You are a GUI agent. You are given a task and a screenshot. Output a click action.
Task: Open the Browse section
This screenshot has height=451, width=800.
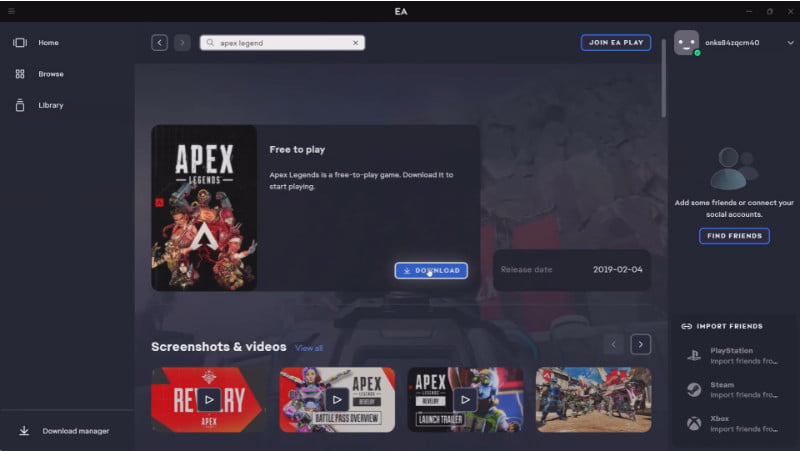click(51, 74)
